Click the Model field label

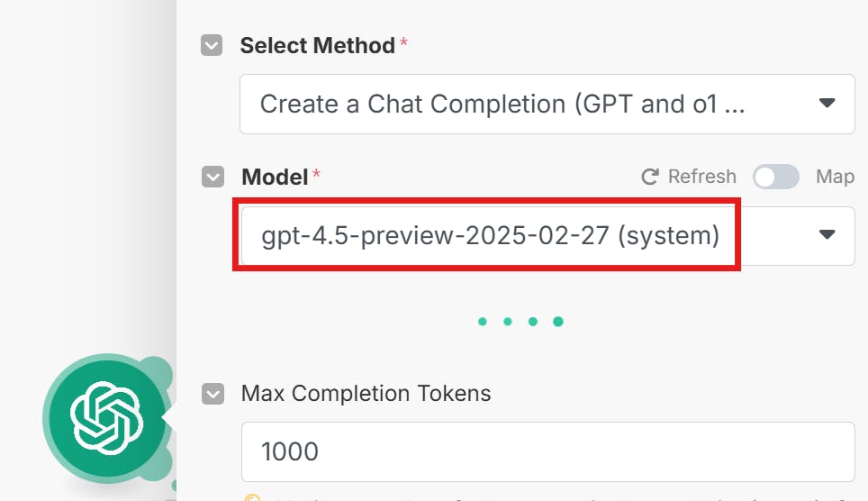[275, 178]
